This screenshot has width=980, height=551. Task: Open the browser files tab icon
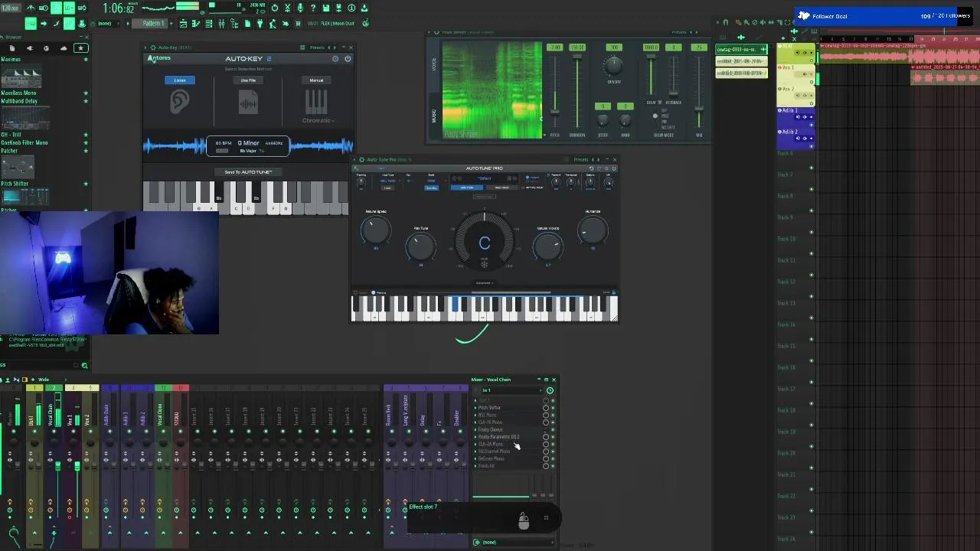[12, 48]
